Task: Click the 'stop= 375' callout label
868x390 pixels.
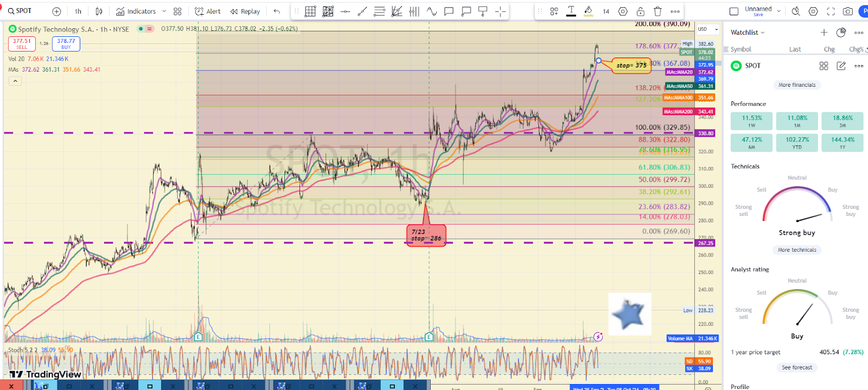Action: (x=631, y=66)
